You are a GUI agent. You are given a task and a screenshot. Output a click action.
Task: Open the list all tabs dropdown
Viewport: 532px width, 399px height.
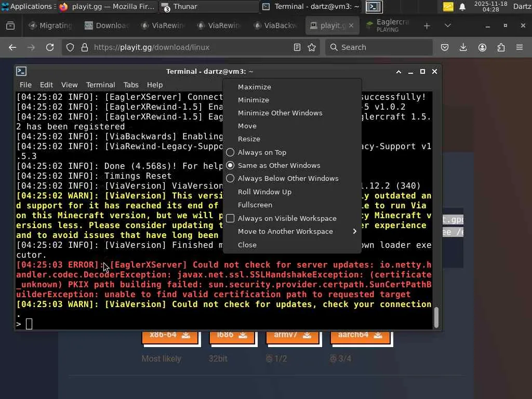click(448, 25)
